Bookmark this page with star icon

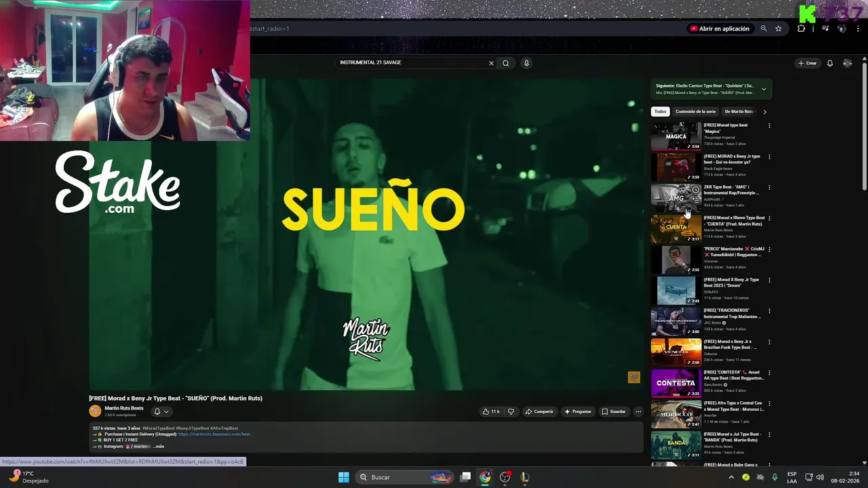(x=778, y=28)
